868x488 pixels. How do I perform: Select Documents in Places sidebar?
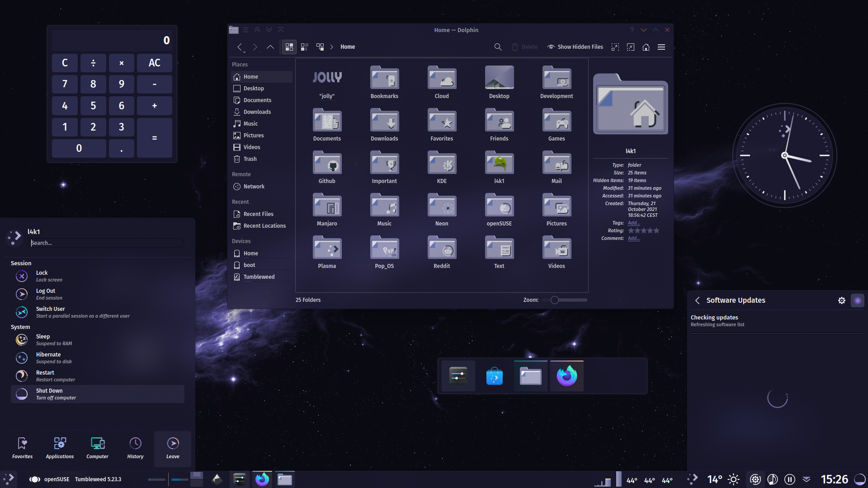click(x=262, y=100)
